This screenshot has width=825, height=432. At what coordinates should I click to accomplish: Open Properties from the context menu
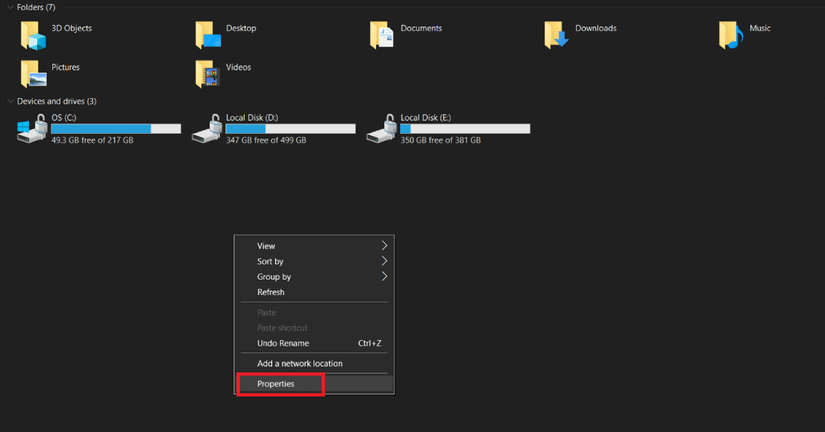(314, 384)
